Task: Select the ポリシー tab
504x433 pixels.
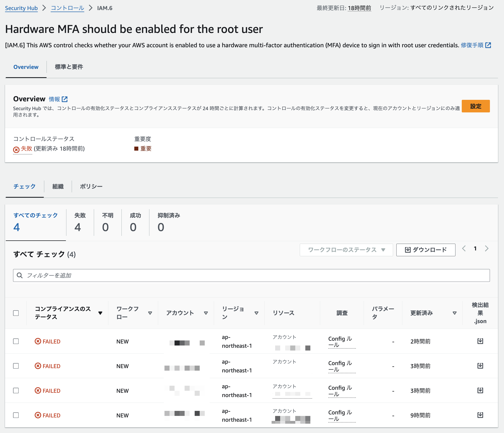Action: pos(91,187)
